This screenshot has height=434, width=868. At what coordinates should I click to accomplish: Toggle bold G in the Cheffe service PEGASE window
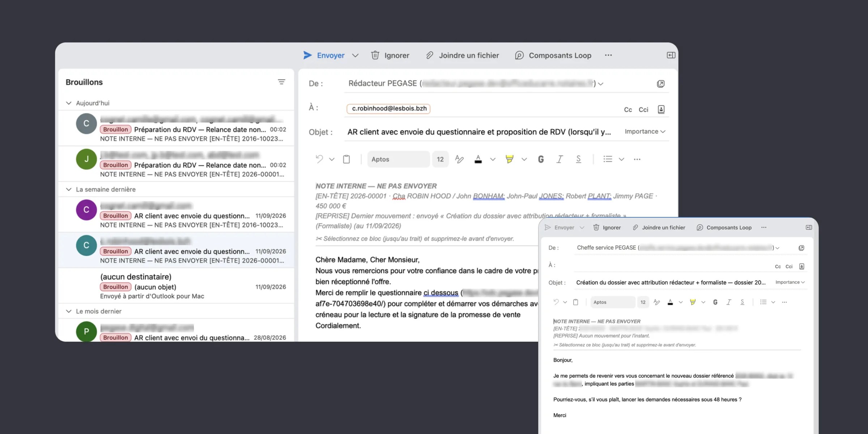click(x=715, y=302)
